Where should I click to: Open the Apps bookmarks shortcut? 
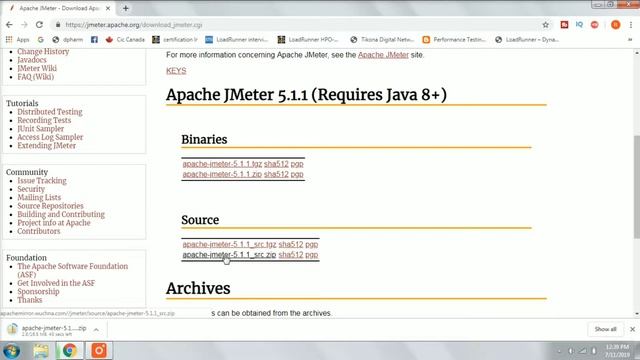click(x=18, y=40)
